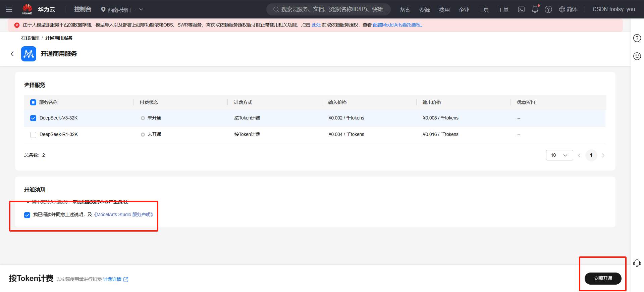
Task: Click the ModelArts service icon
Action: click(29, 54)
